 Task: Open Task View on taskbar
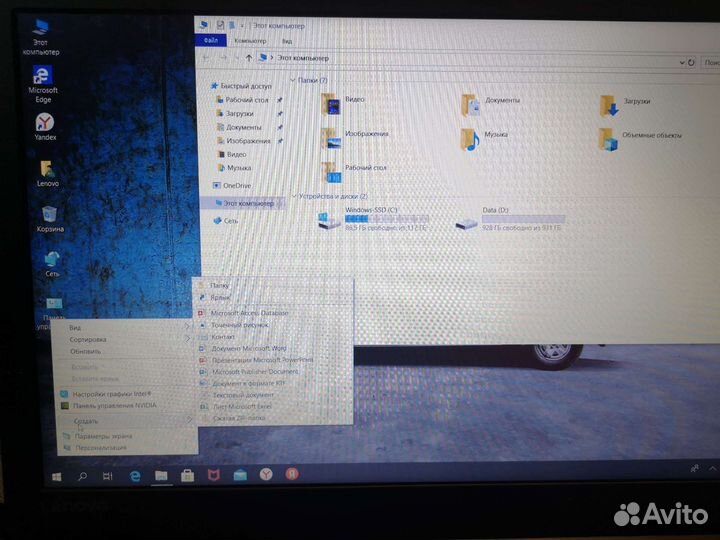108,476
